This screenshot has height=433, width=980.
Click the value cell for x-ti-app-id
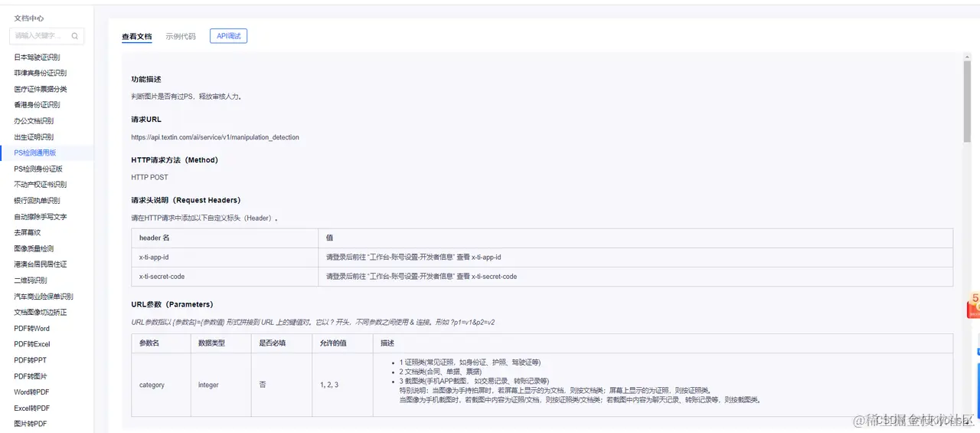pyautogui.click(x=635, y=258)
